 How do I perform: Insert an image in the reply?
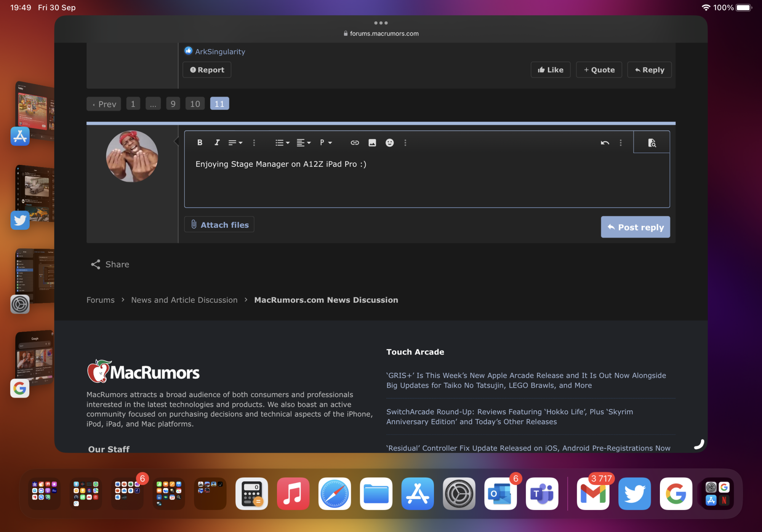pos(372,142)
